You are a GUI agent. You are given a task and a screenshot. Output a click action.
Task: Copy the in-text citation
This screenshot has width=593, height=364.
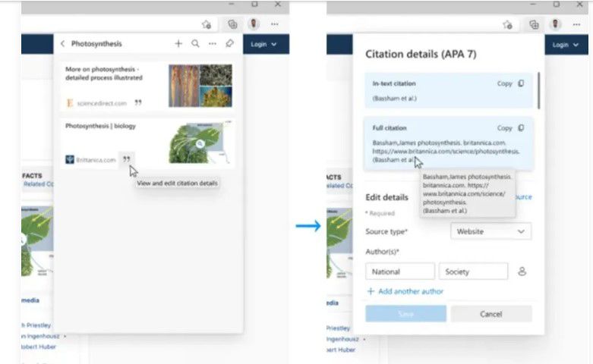[x=510, y=83]
